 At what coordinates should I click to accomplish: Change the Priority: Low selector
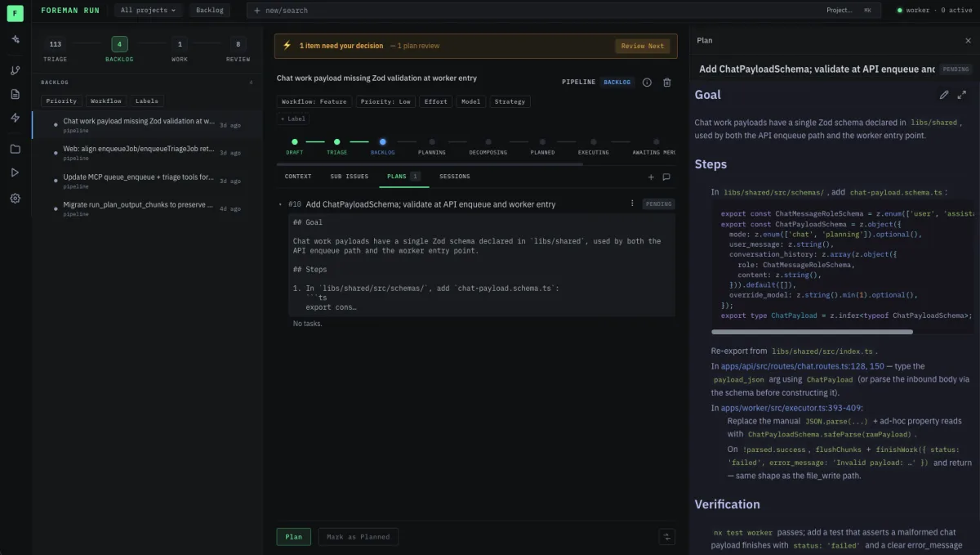[385, 101]
